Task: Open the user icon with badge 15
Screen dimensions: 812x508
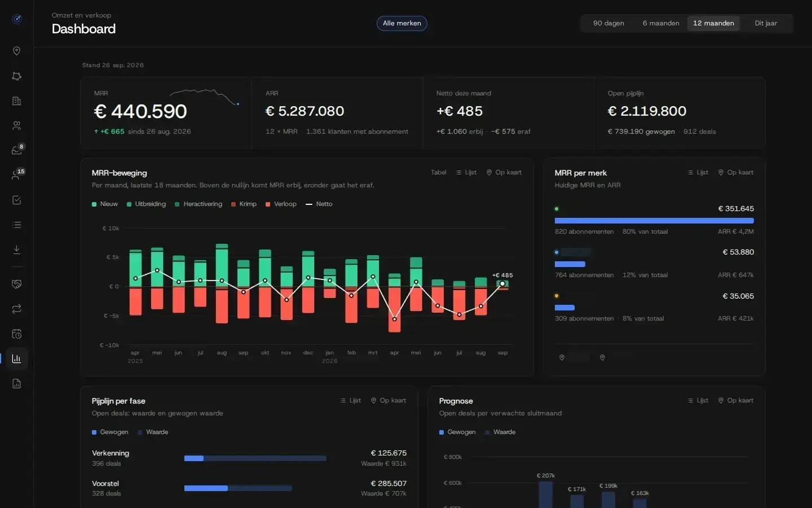Action: tap(17, 175)
